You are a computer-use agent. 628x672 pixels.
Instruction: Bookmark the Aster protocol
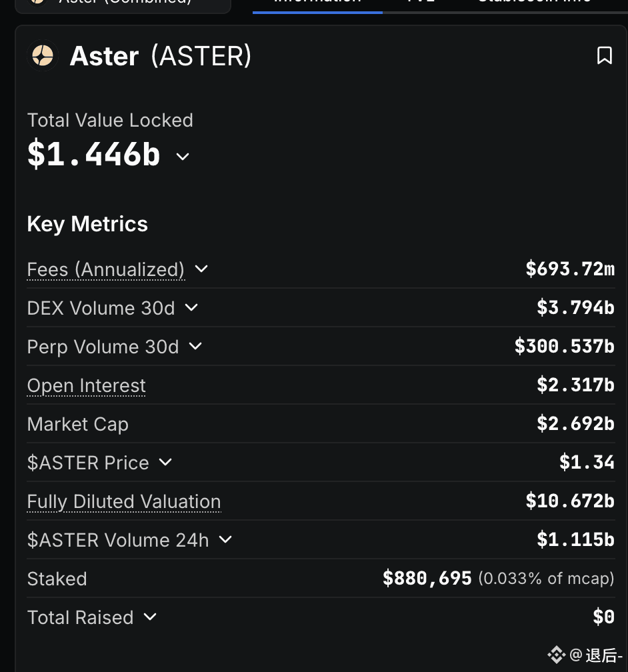[604, 55]
